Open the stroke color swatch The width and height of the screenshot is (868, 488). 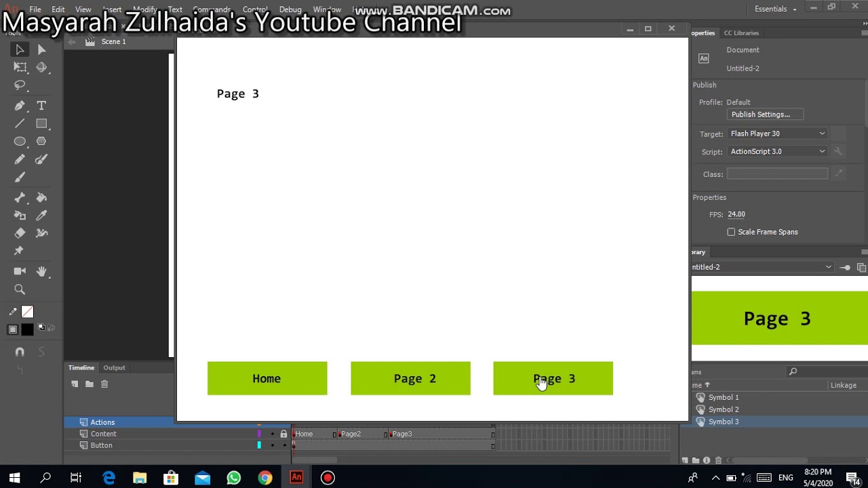coord(27,312)
